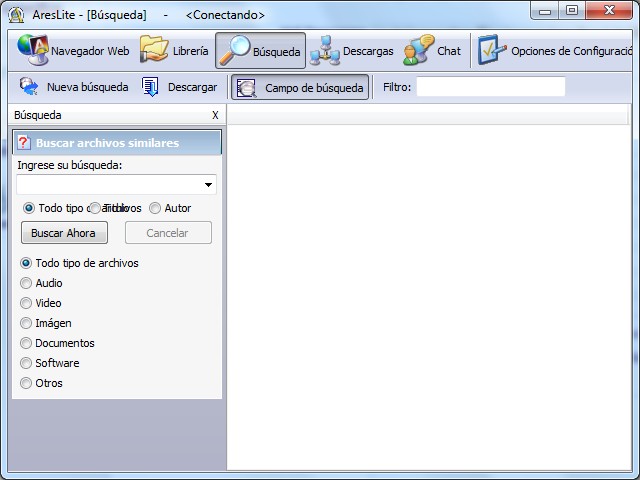The width and height of the screenshot is (640, 480).
Task: Click the Ingrese su búsqueda text box
Action: click(x=116, y=184)
